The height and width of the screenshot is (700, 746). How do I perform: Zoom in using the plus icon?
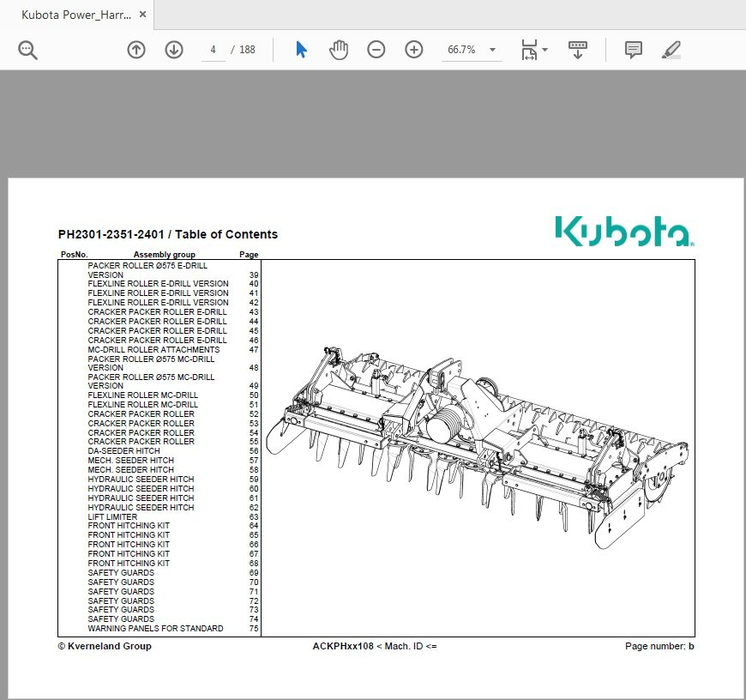(x=413, y=50)
